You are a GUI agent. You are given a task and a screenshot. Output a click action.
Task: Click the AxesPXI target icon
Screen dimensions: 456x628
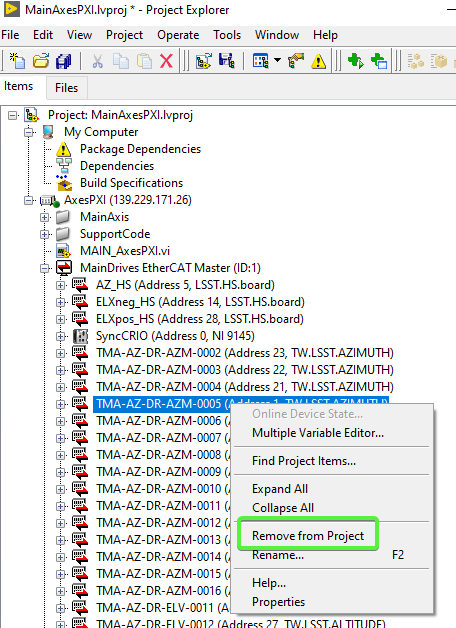click(x=50, y=200)
